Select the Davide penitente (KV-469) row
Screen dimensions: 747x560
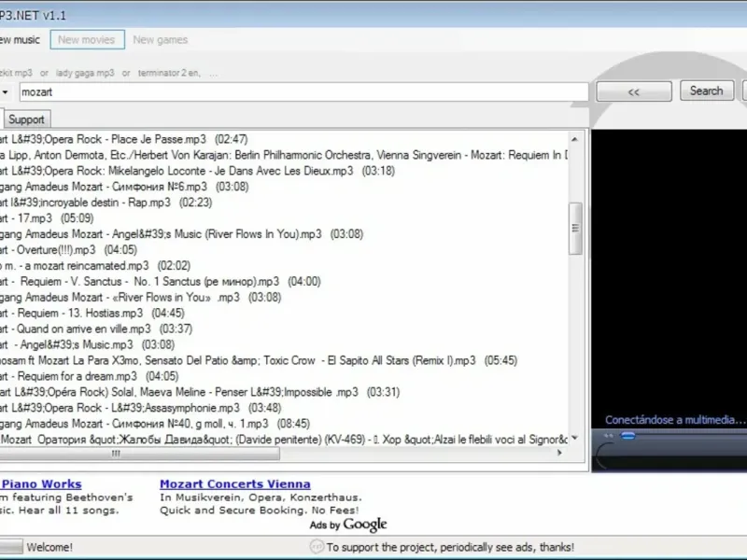284,439
